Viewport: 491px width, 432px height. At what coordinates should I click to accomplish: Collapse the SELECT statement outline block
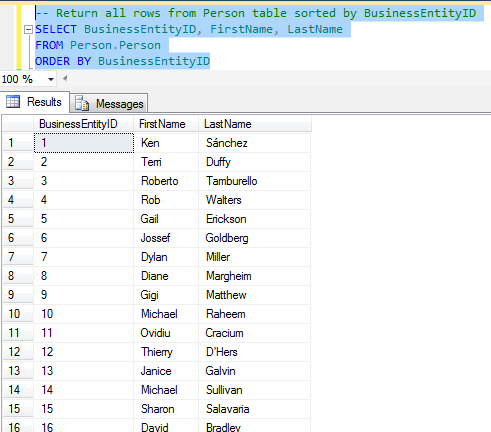(28, 30)
